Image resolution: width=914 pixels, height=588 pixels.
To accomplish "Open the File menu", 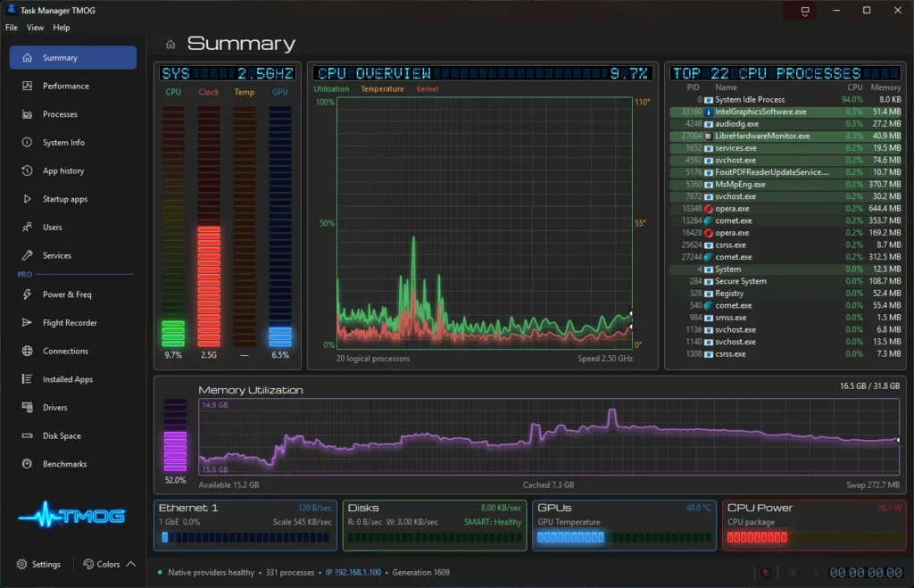I will point(12,28).
